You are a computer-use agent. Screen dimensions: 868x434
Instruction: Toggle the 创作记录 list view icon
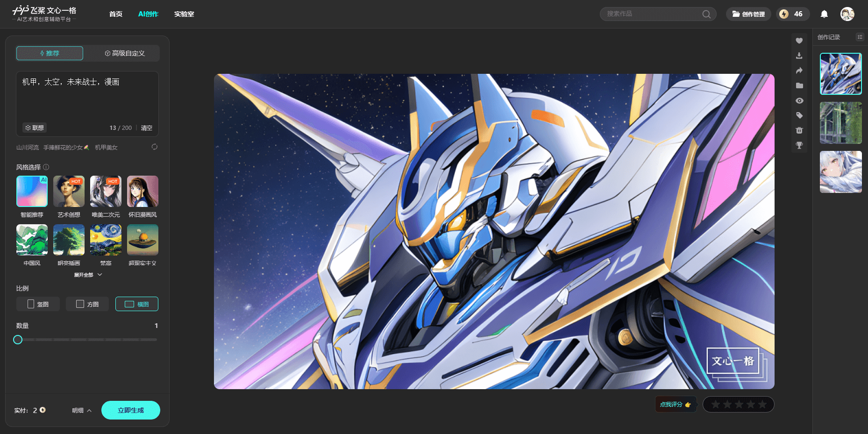pos(860,37)
